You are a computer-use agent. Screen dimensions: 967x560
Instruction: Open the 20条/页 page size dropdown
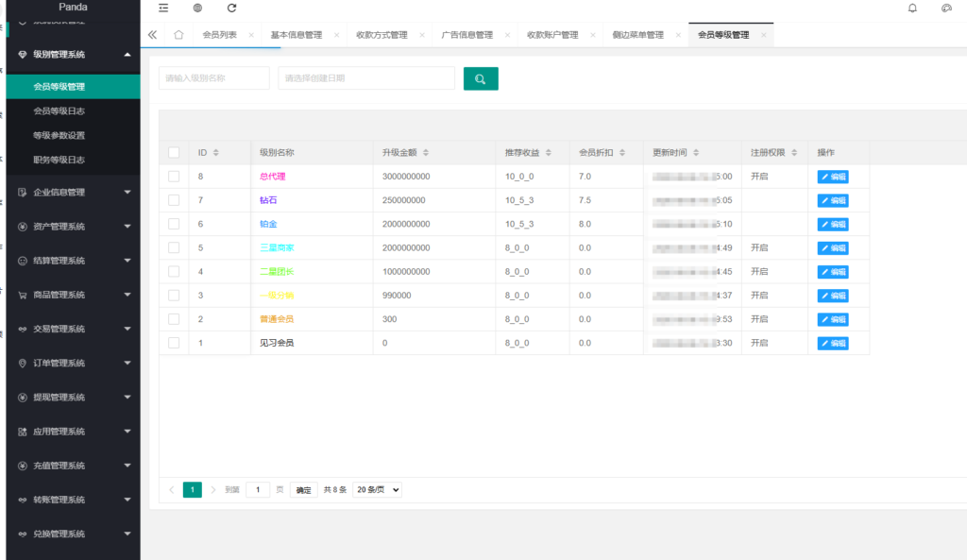coord(377,489)
